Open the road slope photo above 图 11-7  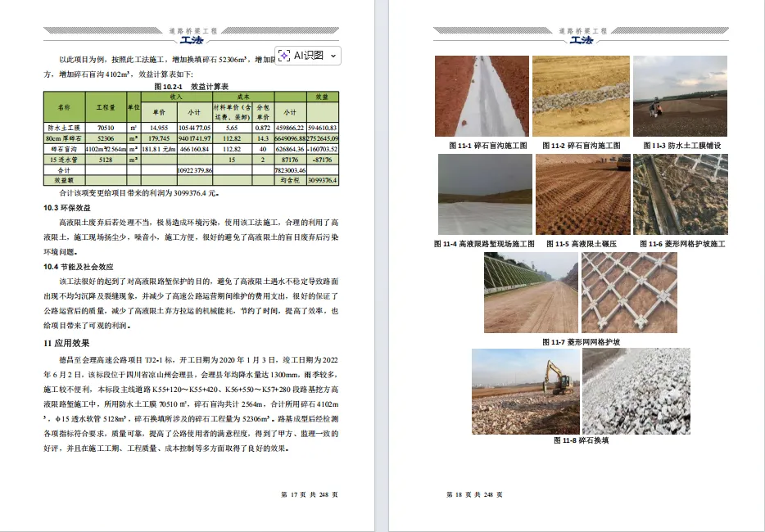pyautogui.click(x=531, y=292)
